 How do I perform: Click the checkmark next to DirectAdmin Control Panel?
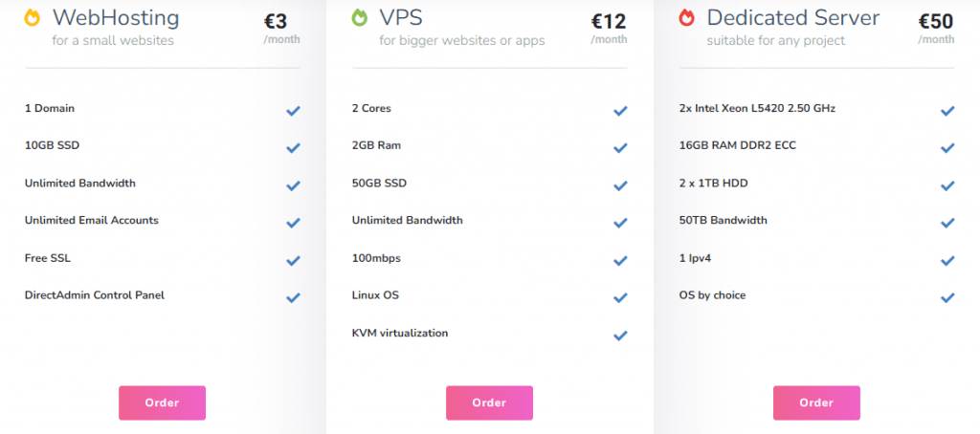click(293, 298)
